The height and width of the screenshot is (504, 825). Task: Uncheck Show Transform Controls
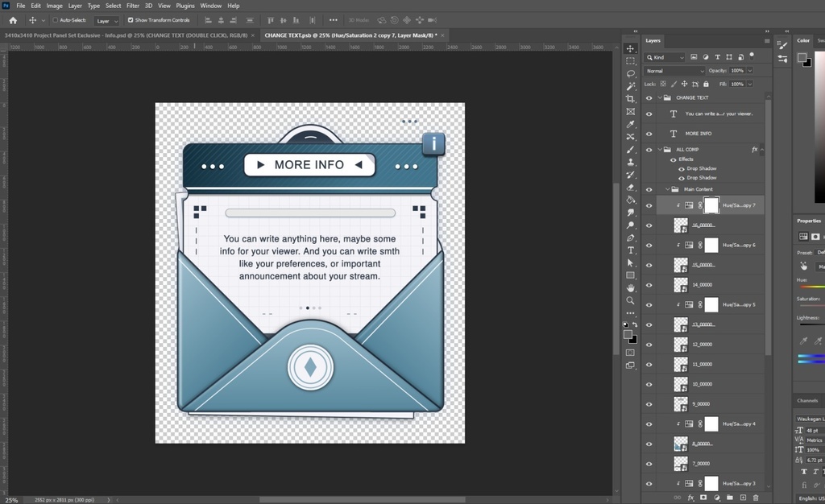131,20
